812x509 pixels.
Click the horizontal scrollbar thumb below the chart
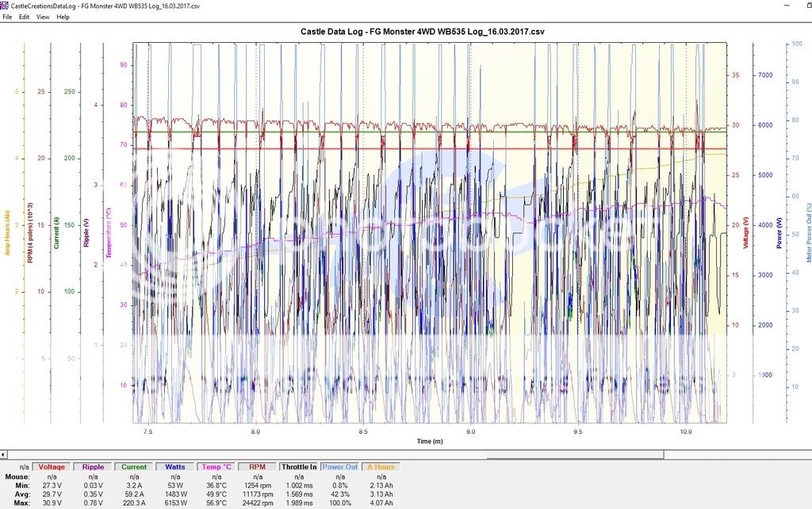click(333, 455)
